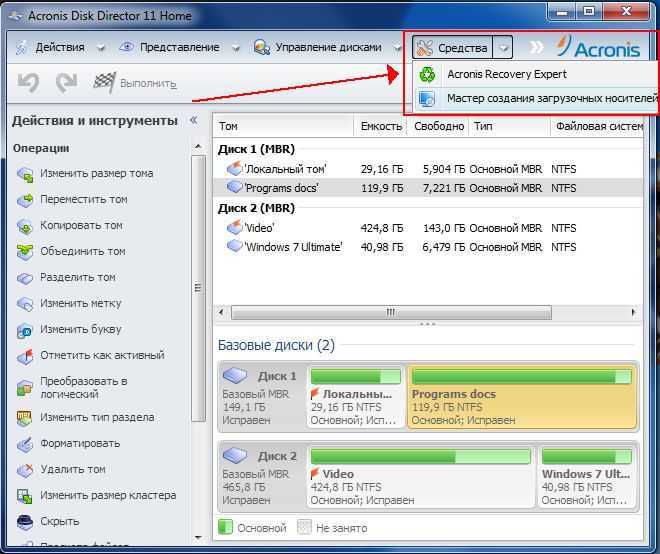Select Video partition block on Disk 2
Screen dimensions: 660x554
420,477
